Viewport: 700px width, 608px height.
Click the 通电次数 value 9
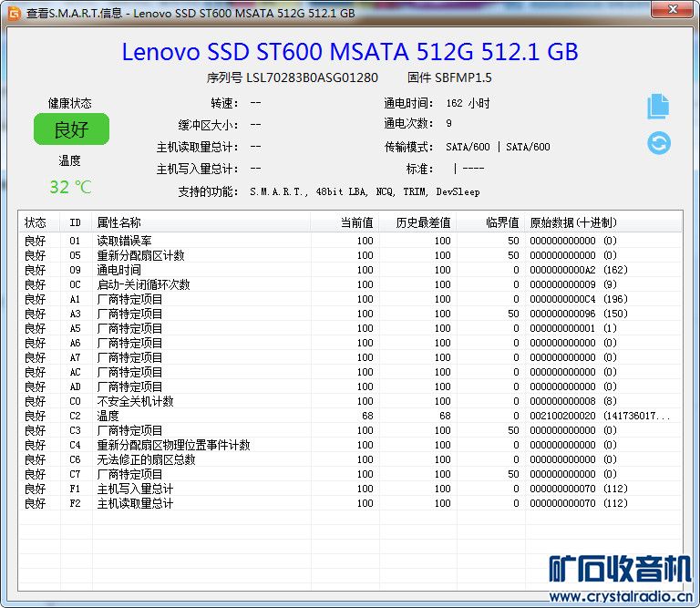pos(448,123)
